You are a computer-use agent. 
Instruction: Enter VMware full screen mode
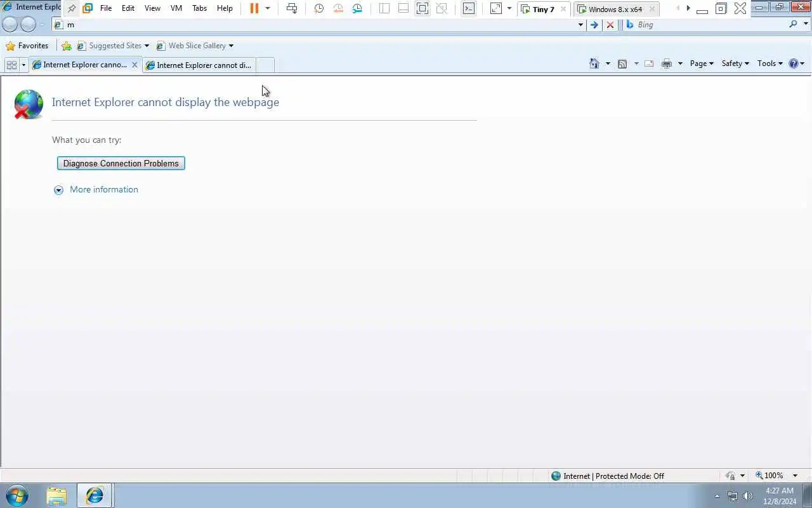pyautogui.click(x=422, y=8)
